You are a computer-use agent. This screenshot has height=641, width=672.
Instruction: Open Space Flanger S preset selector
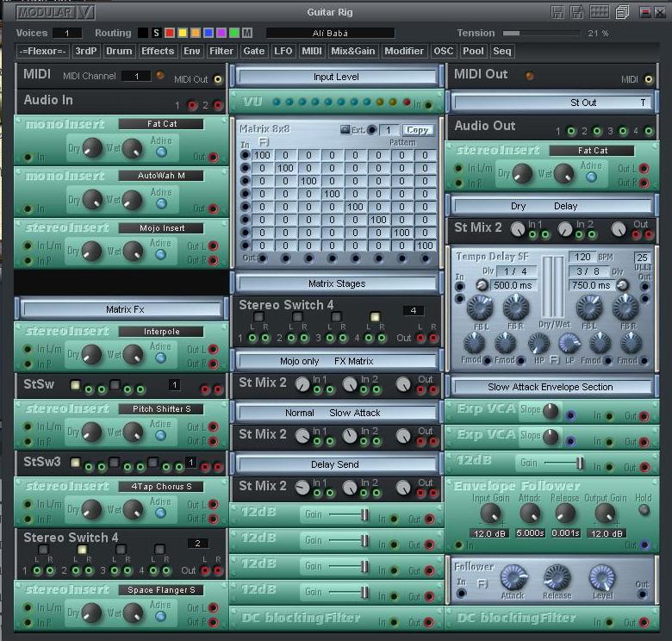[x=161, y=590]
